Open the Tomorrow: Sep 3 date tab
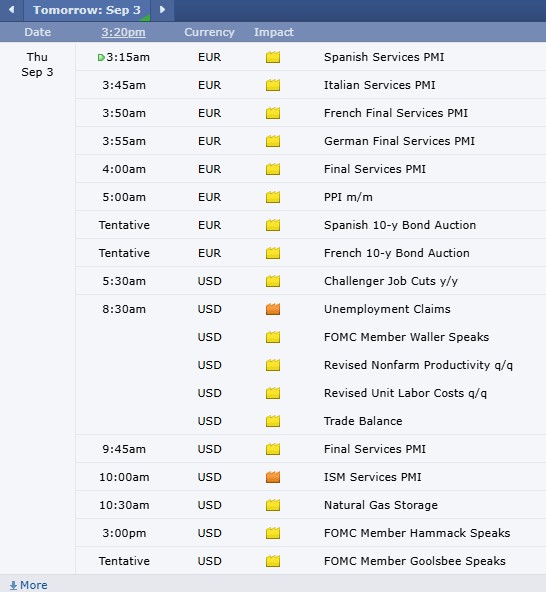 pyautogui.click(x=87, y=10)
